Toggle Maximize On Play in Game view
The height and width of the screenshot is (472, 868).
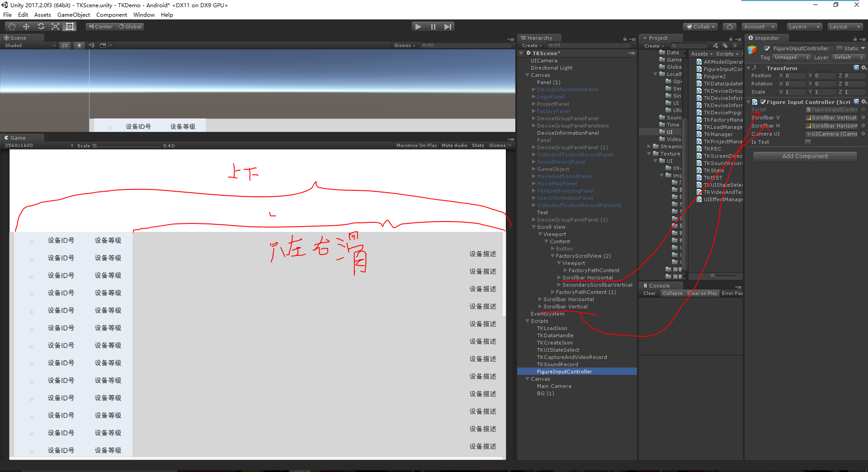[x=417, y=146]
